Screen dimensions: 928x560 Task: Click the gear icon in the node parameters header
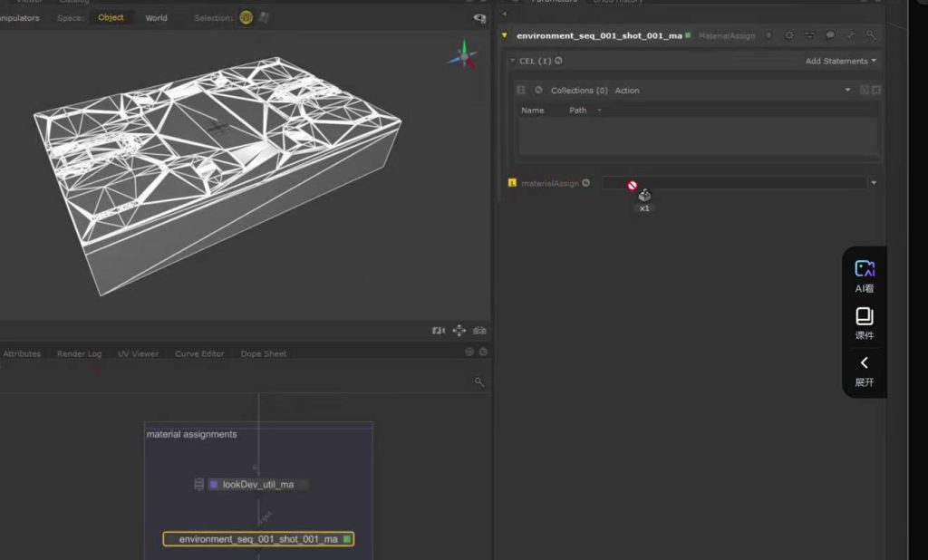789,35
